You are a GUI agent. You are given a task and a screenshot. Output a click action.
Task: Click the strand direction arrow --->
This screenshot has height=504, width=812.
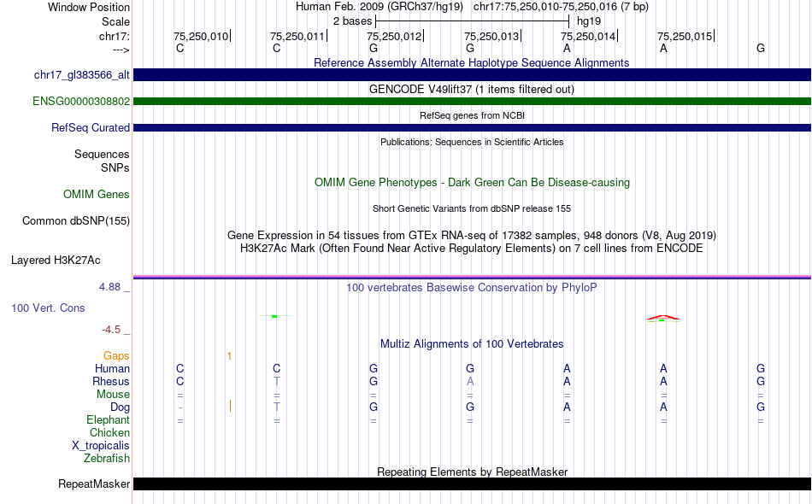click(x=121, y=50)
